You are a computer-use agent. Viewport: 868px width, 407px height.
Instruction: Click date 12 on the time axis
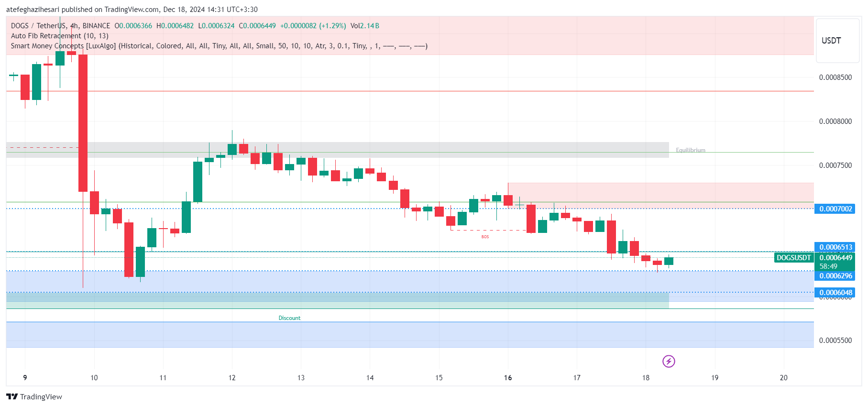232,378
